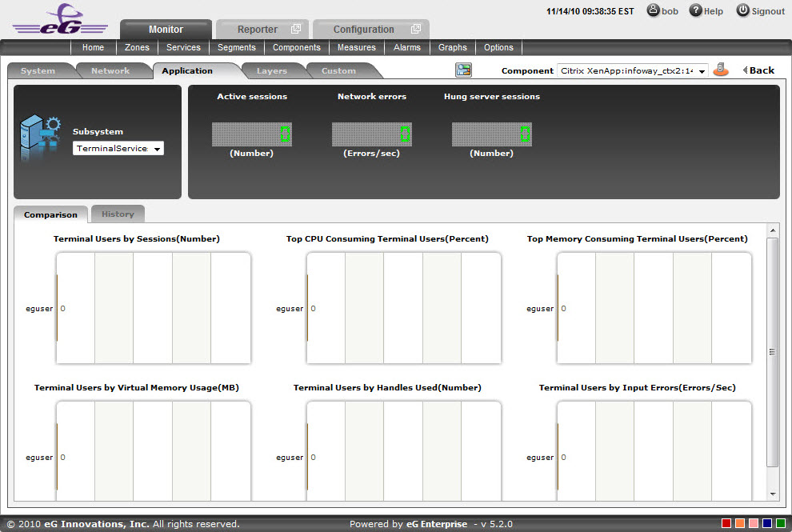
Task: Click the dashboard settings icon beside Component
Action: coord(463,70)
